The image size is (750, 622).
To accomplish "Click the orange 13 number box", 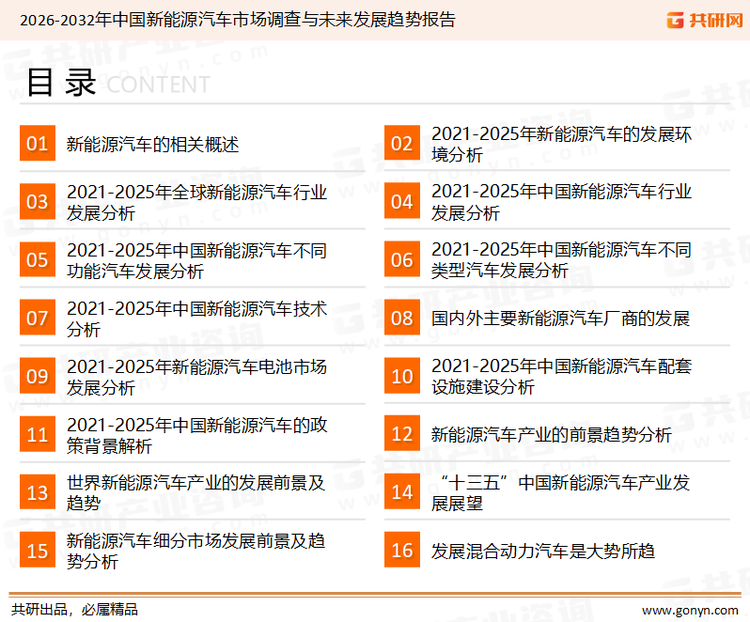I will [x=37, y=492].
